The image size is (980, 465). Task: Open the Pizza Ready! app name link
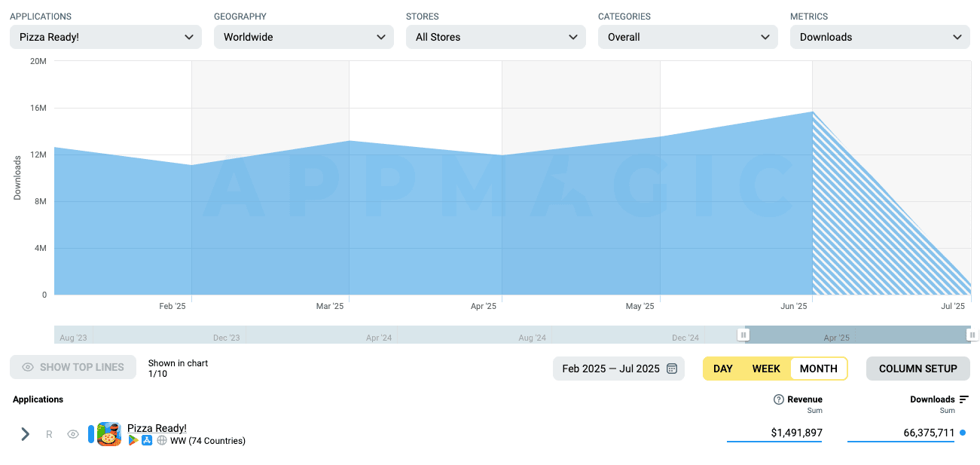[157, 428]
